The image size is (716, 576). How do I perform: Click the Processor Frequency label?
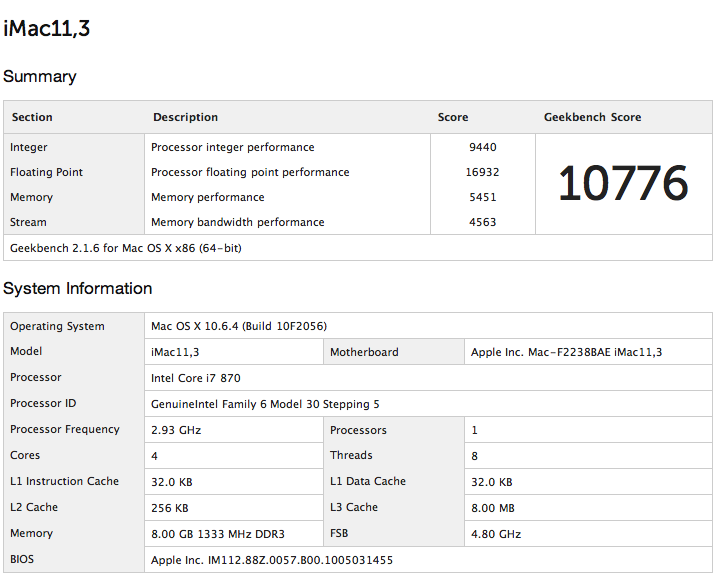coord(64,429)
